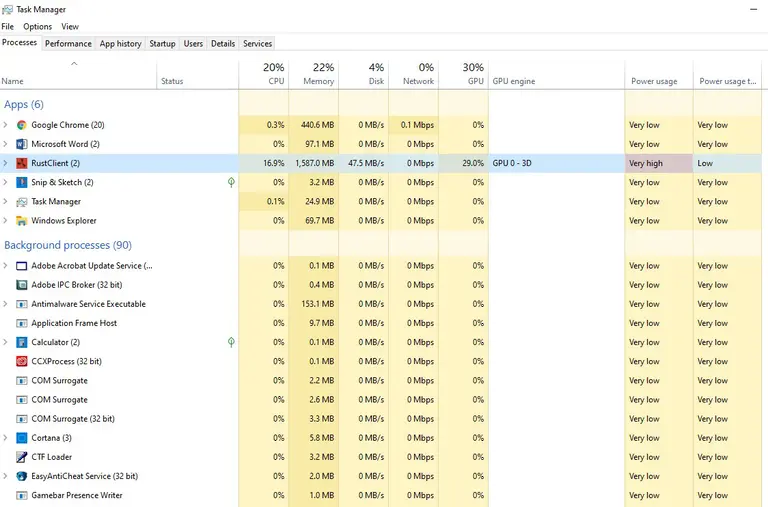
Task: Minimize the Task Manager window
Action: 754,9
